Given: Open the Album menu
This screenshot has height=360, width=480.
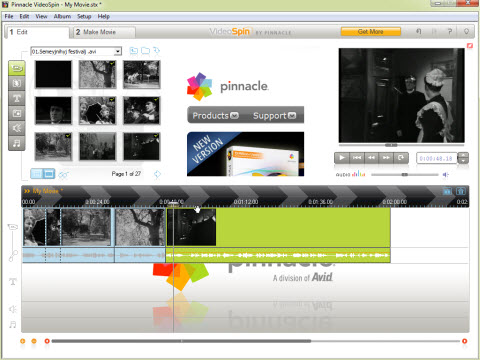Looking at the screenshot, I should (x=62, y=16).
